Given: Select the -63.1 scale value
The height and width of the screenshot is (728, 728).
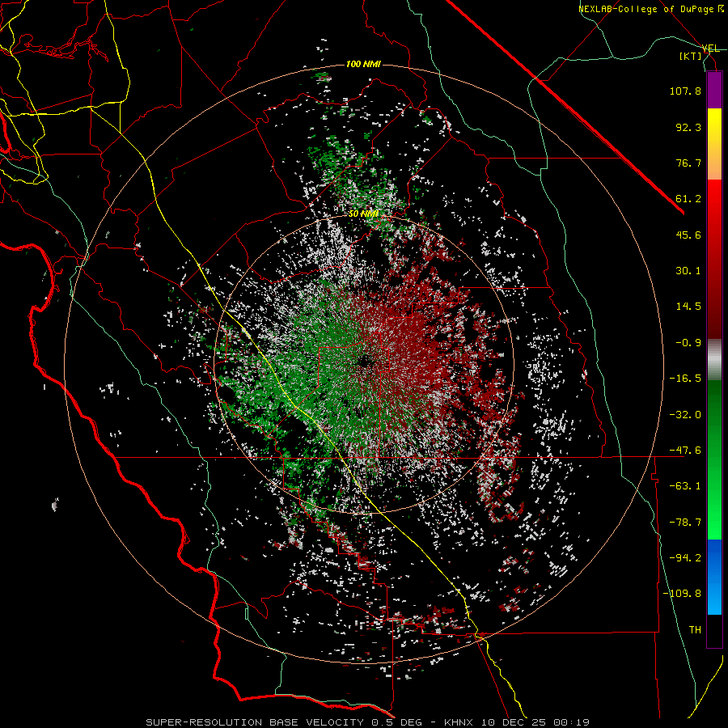Looking at the screenshot, I should (x=685, y=486).
